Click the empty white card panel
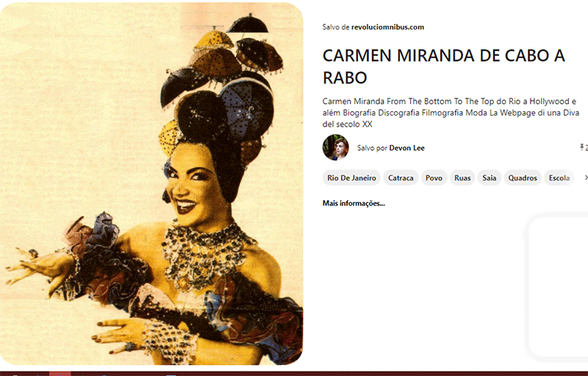Image resolution: width=588 pixels, height=376 pixels. [558, 287]
